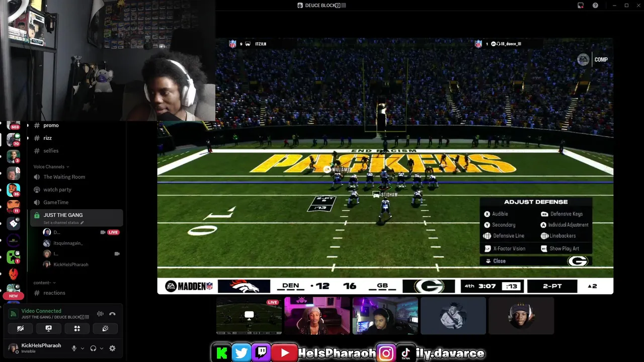This screenshot has height=362, width=644.
Task: Open the green creeper server icon
Action: pos(14,257)
